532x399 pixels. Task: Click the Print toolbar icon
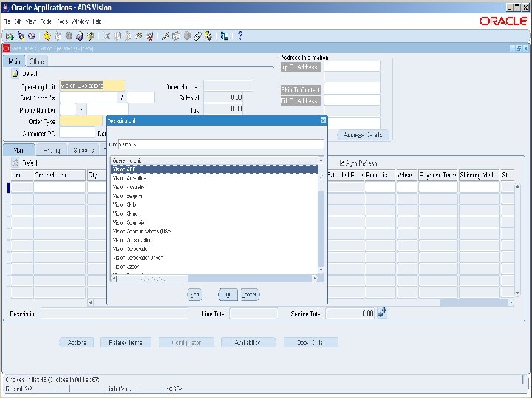point(80,36)
